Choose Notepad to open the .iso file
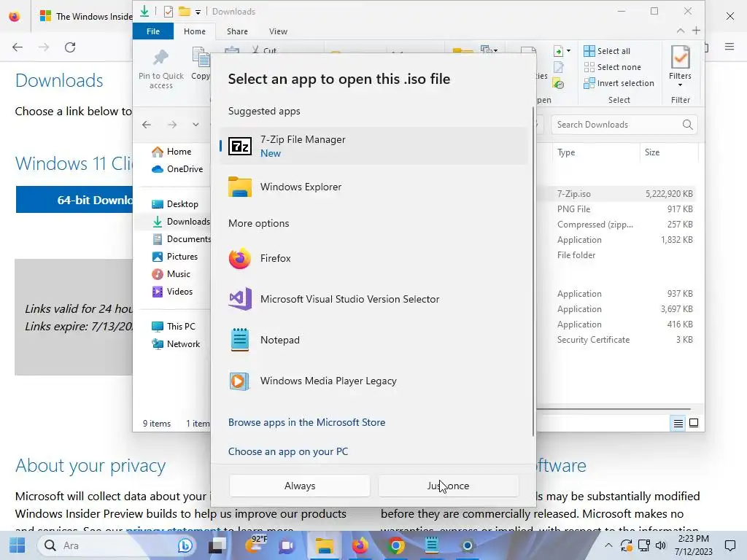 point(373,340)
